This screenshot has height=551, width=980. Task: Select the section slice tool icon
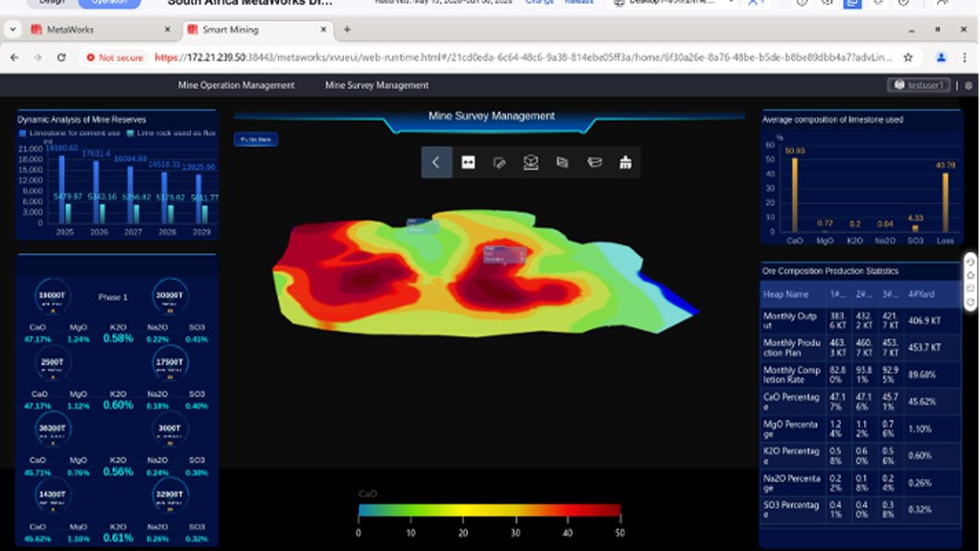[x=563, y=163]
